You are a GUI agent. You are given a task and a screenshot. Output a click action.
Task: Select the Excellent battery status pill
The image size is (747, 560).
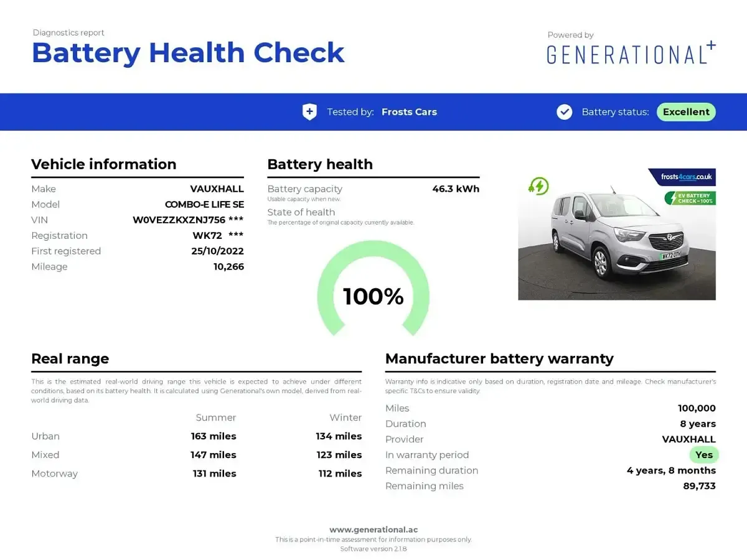[686, 112]
